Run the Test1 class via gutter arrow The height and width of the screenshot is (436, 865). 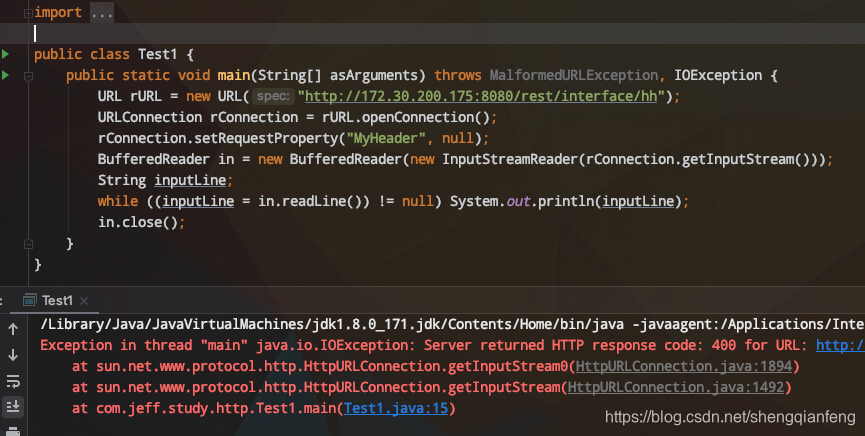[6, 54]
